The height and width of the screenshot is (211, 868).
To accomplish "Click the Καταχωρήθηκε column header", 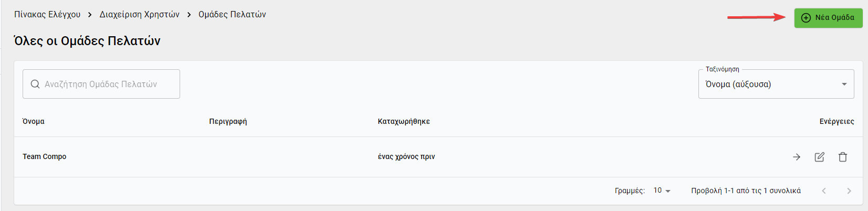I will (x=404, y=121).
